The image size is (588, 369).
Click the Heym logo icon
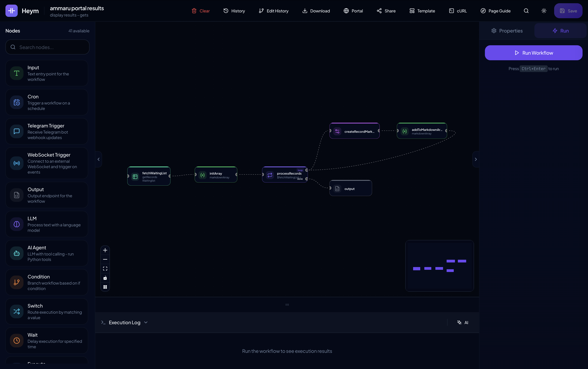(x=11, y=11)
